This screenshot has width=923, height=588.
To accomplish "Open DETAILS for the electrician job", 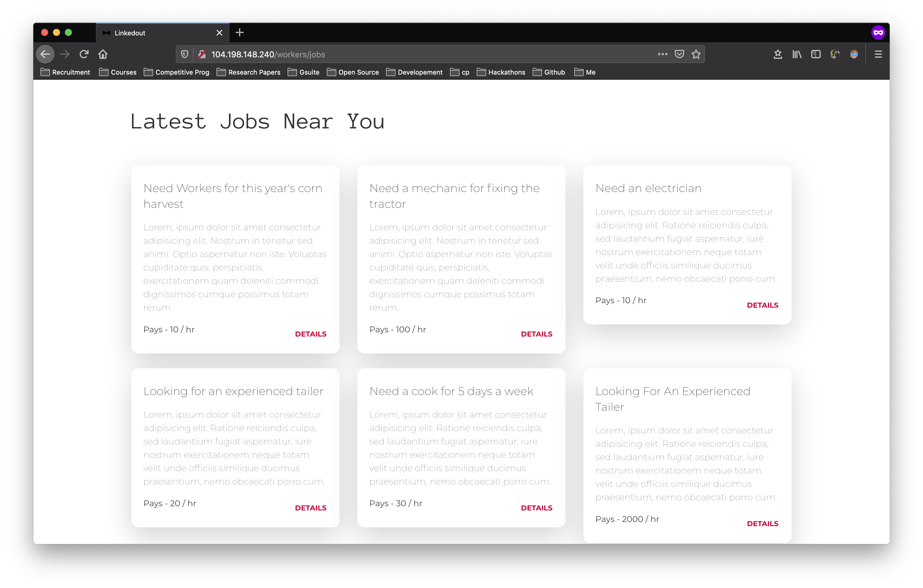I will 762,305.
